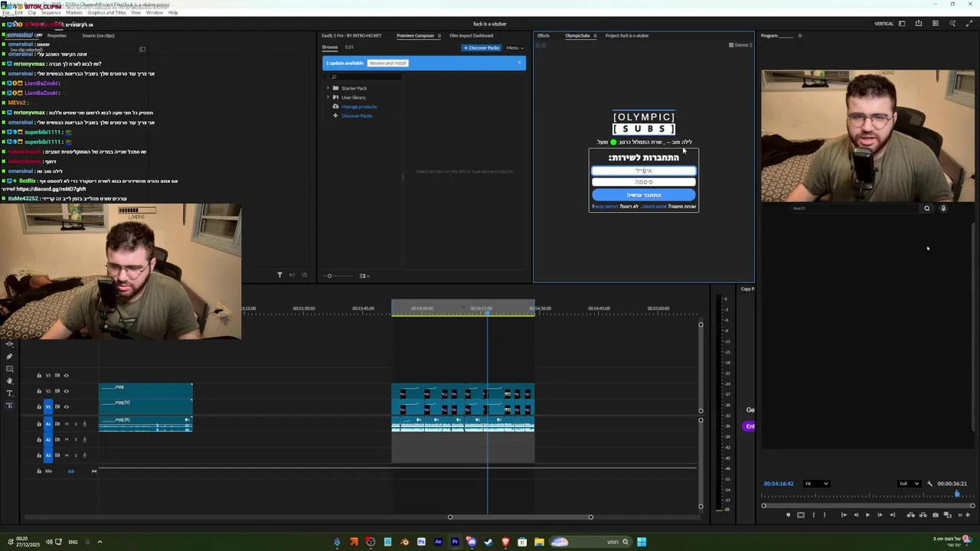Image resolution: width=980 pixels, height=551 pixels.
Task: Open the Fit zoom level dropdown
Action: 817,484
